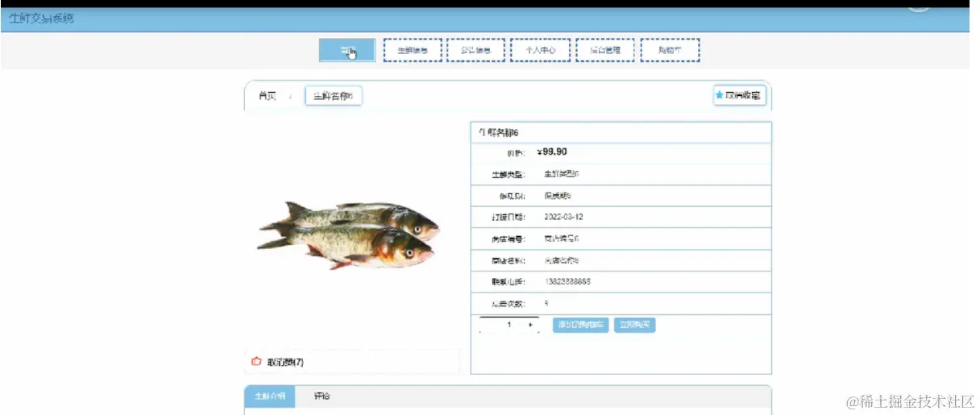Open the 公告信息 menu item
Image resolution: width=980 pixels, height=415 pixels.
(x=476, y=50)
